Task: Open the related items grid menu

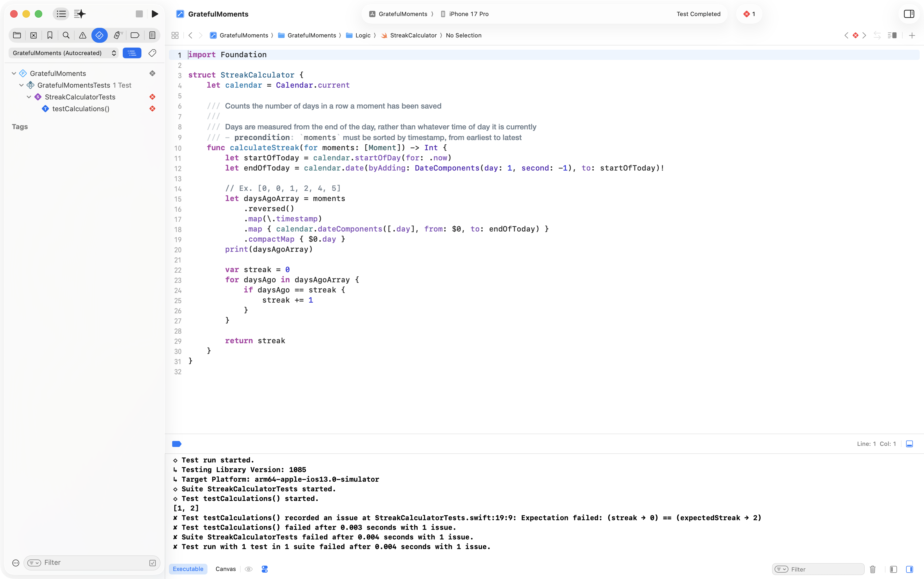Action: coord(175,35)
